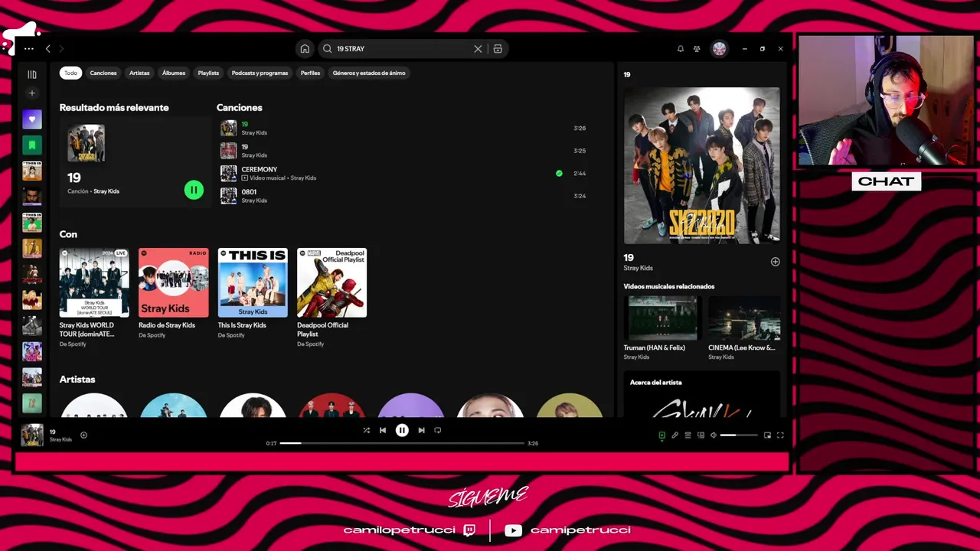The width and height of the screenshot is (980, 551).
Task: Select Géneros y estados de ánimo filter
Action: pos(369,73)
